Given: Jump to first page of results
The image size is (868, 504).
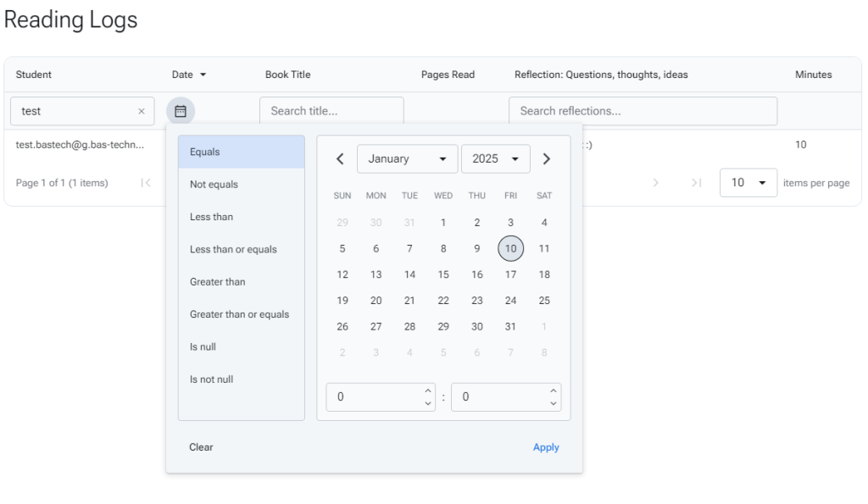Looking at the screenshot, I should coord(146,183).
